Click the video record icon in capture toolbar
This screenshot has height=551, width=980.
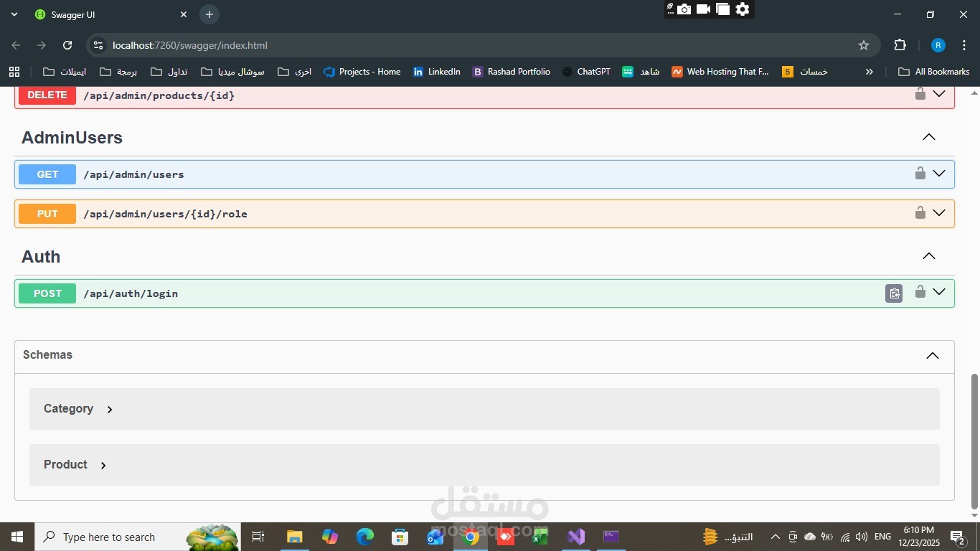coord(703,9)
